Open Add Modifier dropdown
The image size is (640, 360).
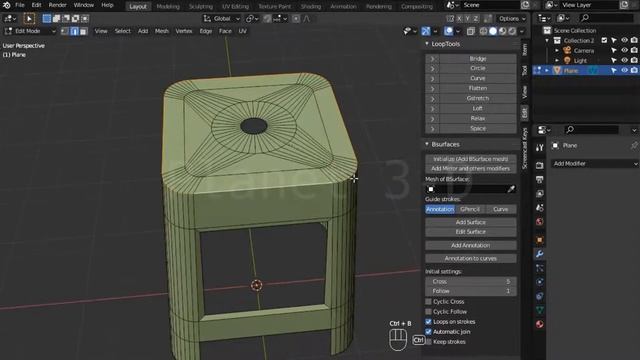point(595,164)
